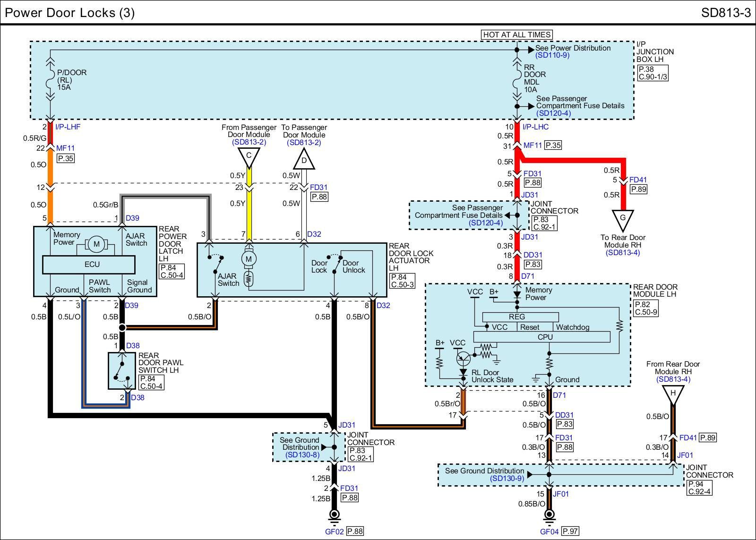Click the GF04 ground point symbol
This screenshot has width=756, height=540.
549,515
